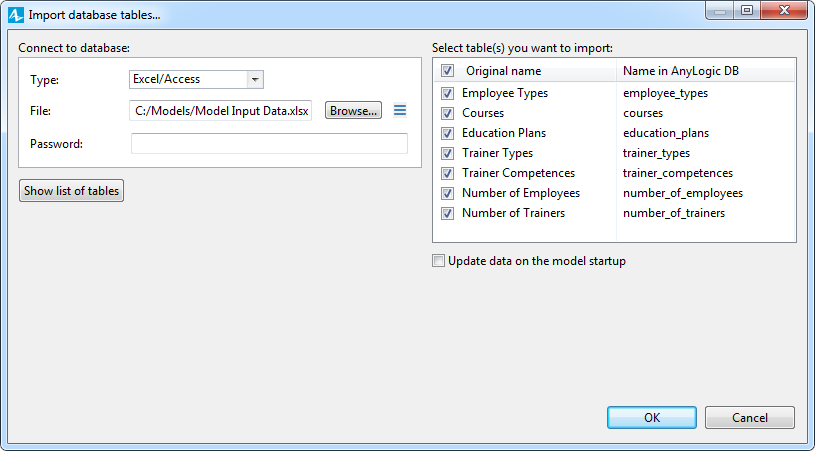This screenshot has height=451, width=815.
Task: Toggle the Trainer Types checkbox
Action: 447,153
